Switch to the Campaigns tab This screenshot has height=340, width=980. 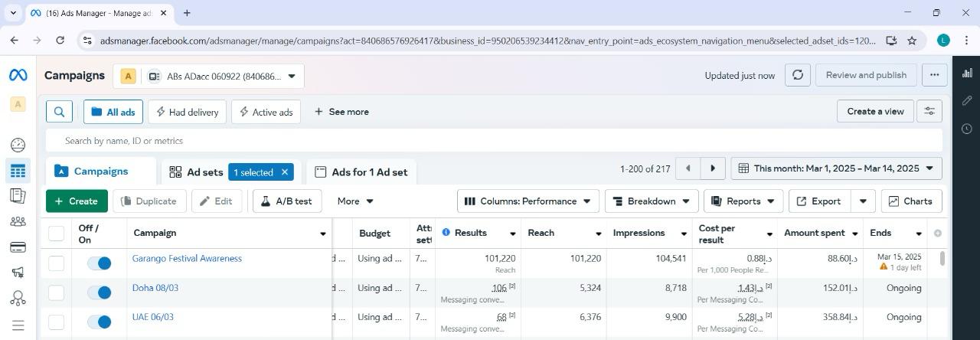[x=100, y=172]
